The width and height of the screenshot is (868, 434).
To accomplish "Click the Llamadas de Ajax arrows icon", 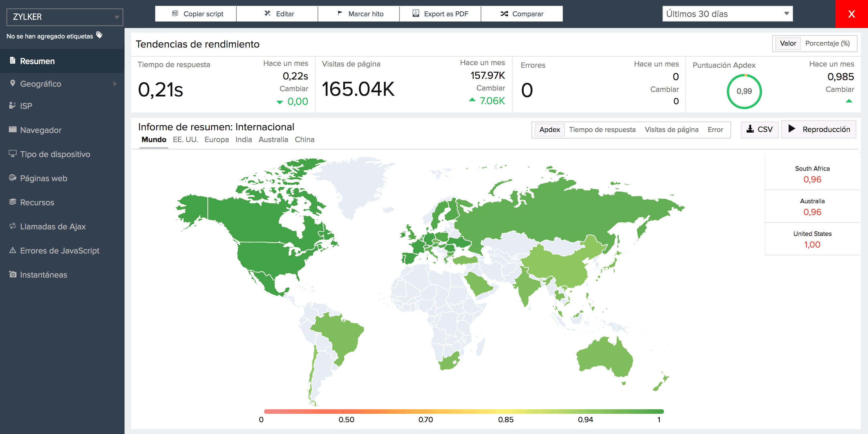I will (12, 226).
